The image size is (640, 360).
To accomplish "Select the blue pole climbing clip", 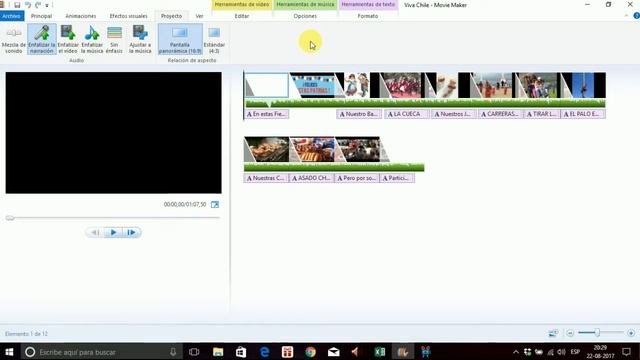I will (x=583, y=85).
